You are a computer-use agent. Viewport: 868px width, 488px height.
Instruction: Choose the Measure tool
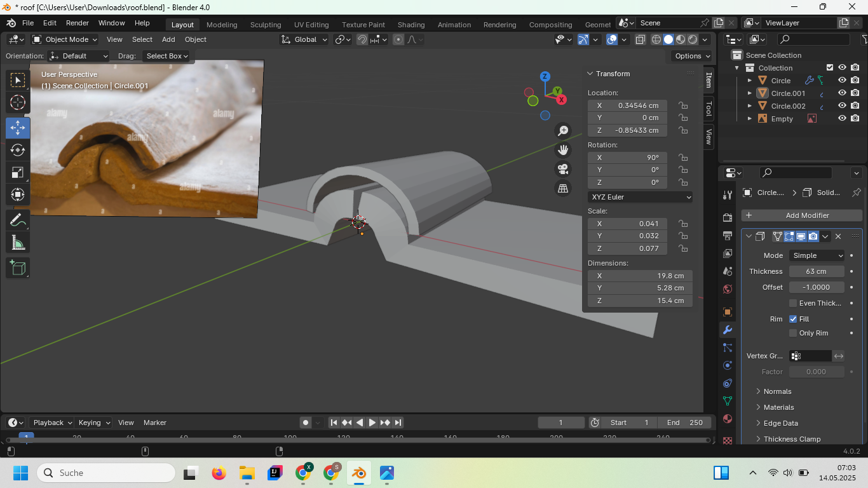[x=18, y=243]
